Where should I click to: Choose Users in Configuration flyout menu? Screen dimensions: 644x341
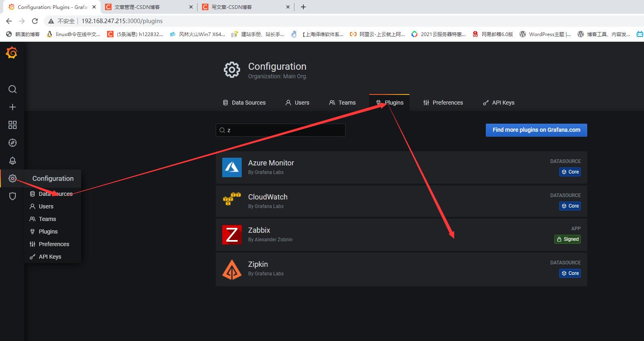(53, 206)
